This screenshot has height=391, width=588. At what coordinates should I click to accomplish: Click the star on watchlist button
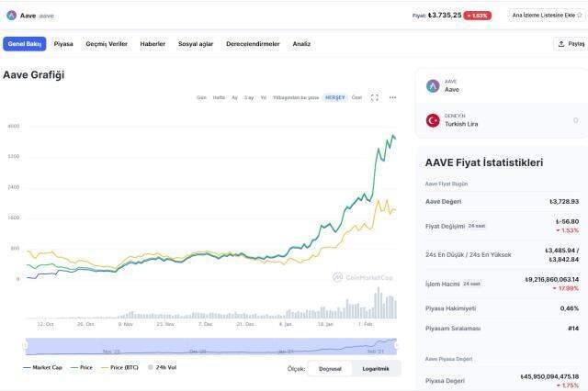click(x=579, y=16)
